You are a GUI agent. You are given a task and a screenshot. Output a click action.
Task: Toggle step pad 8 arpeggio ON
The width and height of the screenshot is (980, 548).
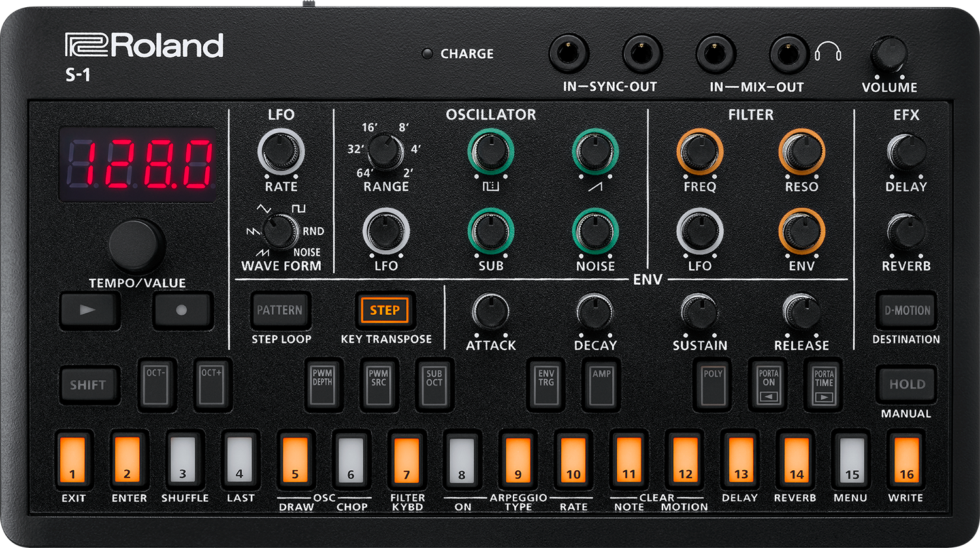462,459
